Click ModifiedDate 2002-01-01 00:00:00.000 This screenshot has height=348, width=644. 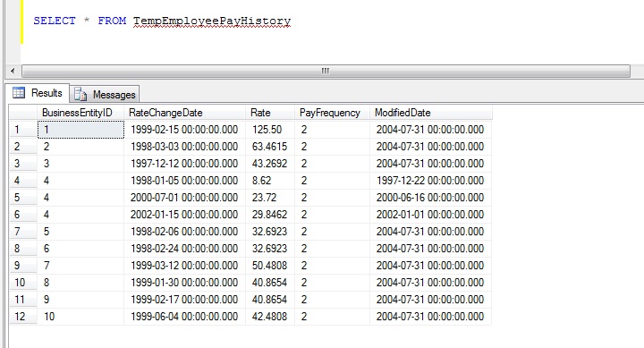431,215
